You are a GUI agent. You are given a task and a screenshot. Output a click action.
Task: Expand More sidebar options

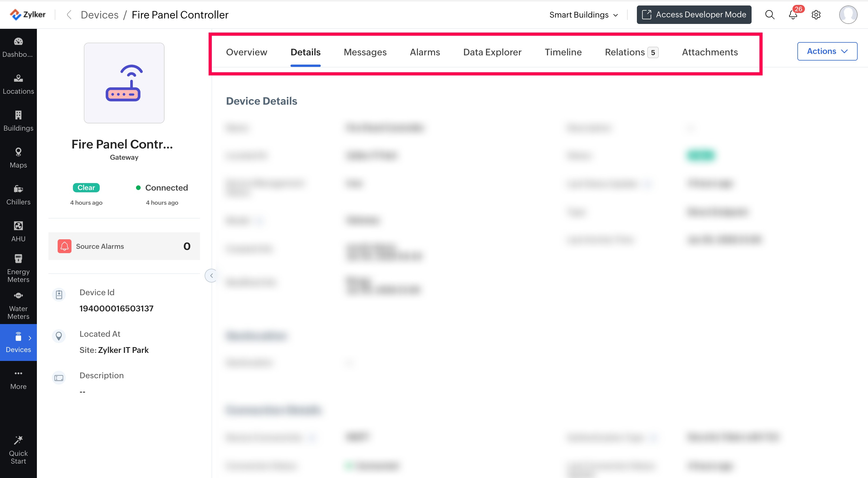click(18, 379)
